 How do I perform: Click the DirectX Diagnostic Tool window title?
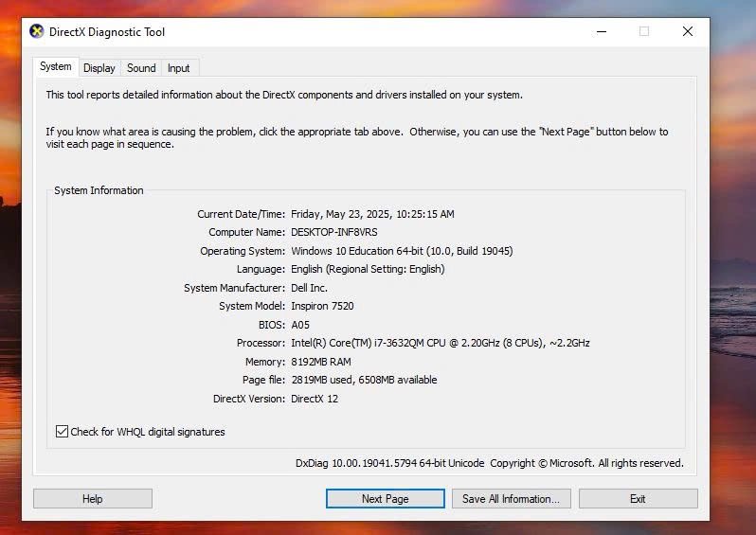[x=107, y=32]
